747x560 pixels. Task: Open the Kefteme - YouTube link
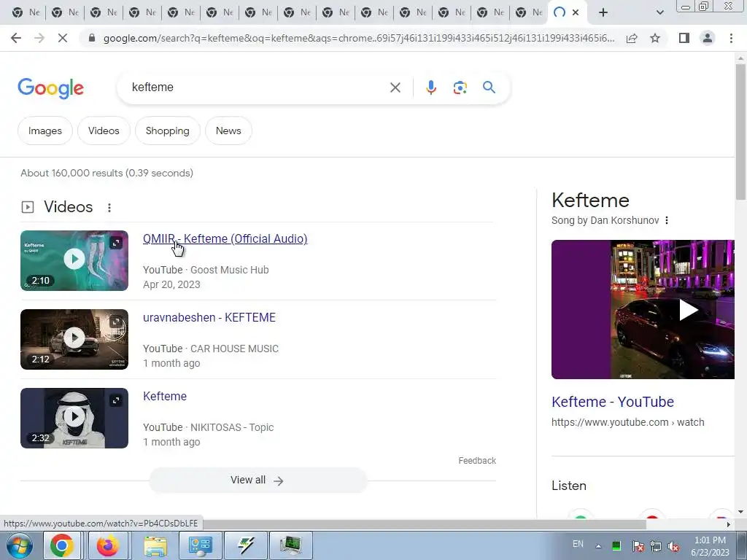(x=613, y=402)
